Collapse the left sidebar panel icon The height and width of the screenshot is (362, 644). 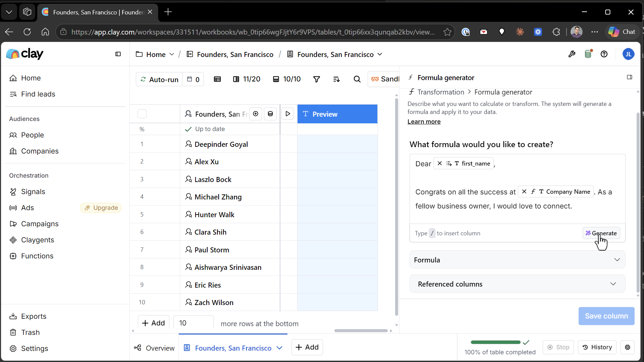click(118, 54)
